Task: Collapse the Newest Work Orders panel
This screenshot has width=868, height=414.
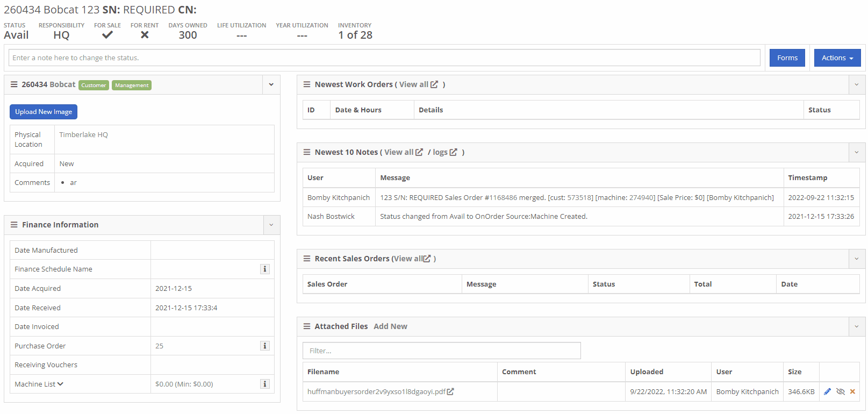Action: coord(857,84)
